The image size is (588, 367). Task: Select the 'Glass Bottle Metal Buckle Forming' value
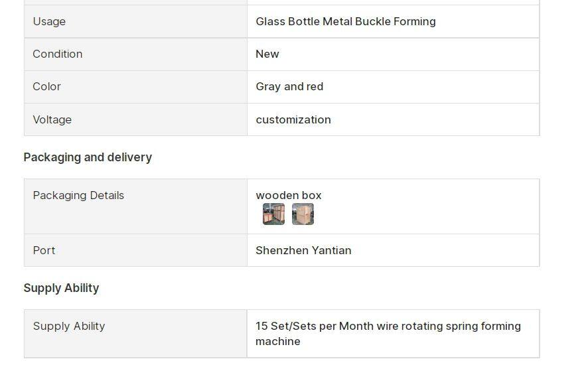point(345,21)
